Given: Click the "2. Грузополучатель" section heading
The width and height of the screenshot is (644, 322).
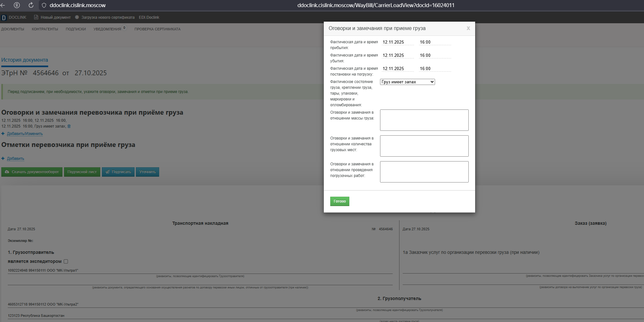Looking at the screenshot, I should [399, 299].
